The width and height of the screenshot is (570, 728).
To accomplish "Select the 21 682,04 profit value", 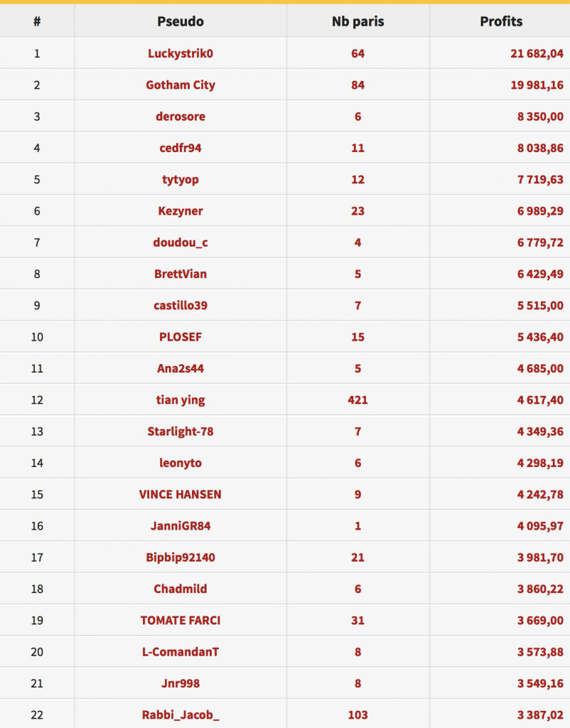I will click(x=537, y=54).
